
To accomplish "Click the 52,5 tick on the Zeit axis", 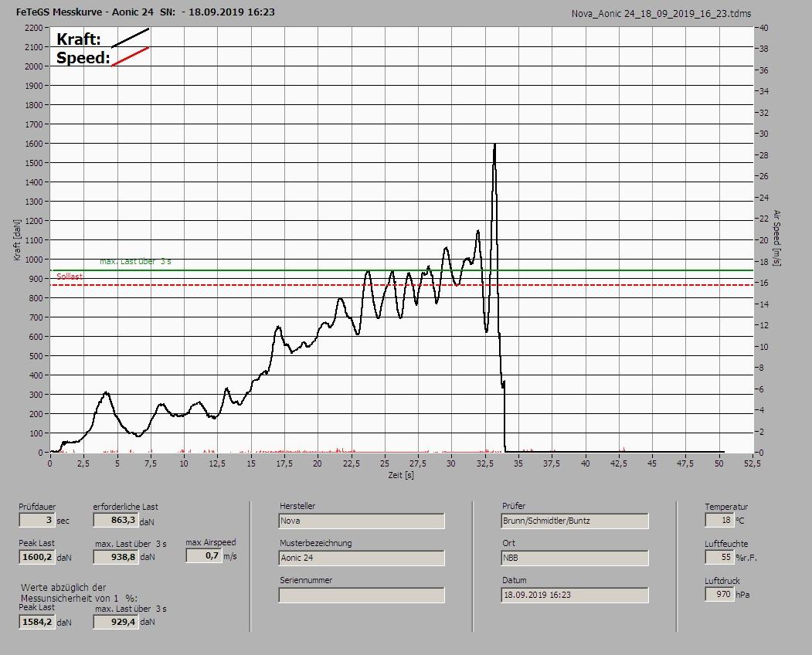I will tap(753, 463).
